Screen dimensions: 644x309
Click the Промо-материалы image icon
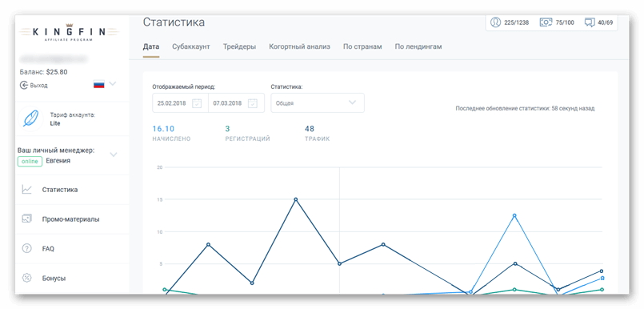pos(27,219)
